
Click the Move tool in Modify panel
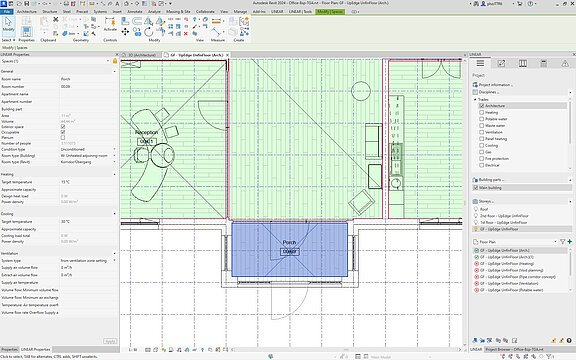(x=125, y=32)
